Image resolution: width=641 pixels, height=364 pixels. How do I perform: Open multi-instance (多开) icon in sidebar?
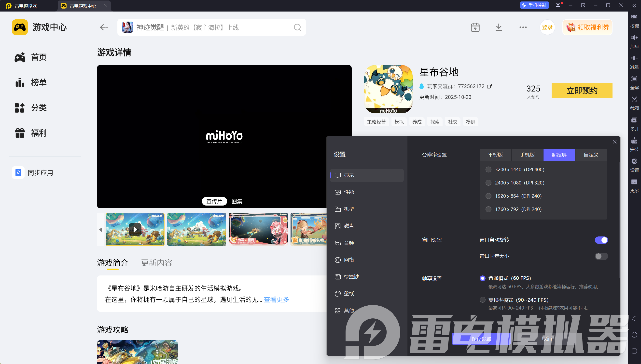pos(634,120)
